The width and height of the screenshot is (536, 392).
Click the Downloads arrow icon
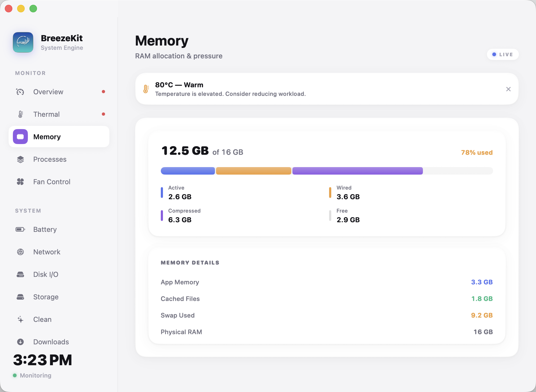click(x=20, y=342)
